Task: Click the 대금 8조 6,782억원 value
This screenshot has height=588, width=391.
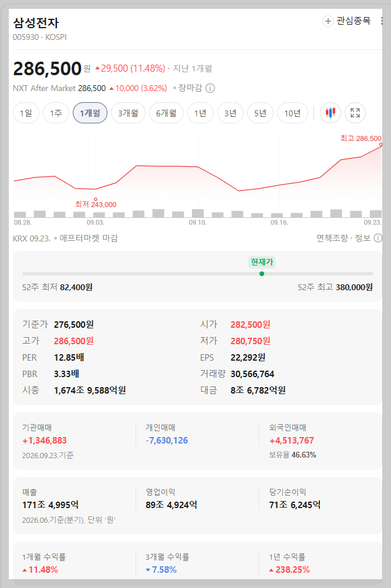Action: pyautogui.click(x=258, y=391)
